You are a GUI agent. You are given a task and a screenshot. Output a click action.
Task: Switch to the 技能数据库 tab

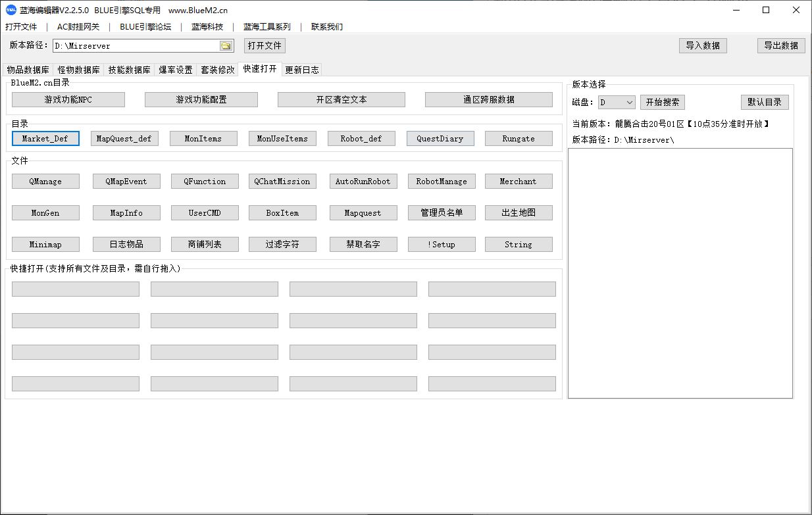129,70
